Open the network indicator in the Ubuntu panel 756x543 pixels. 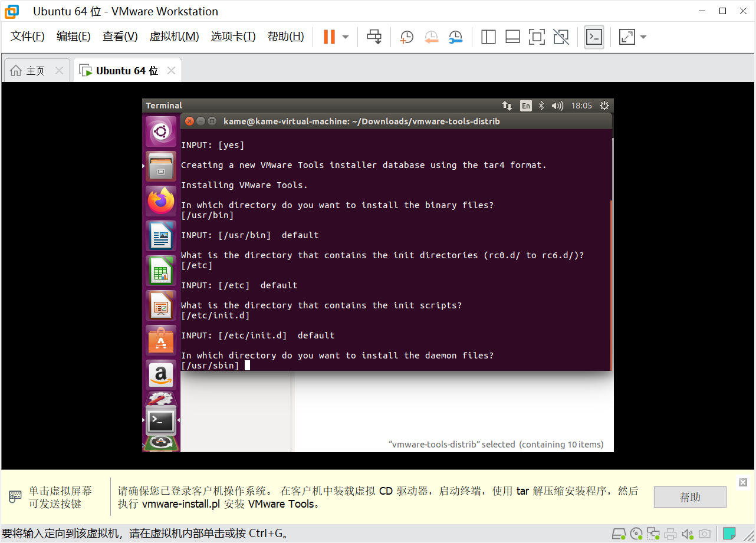[507, 106]
